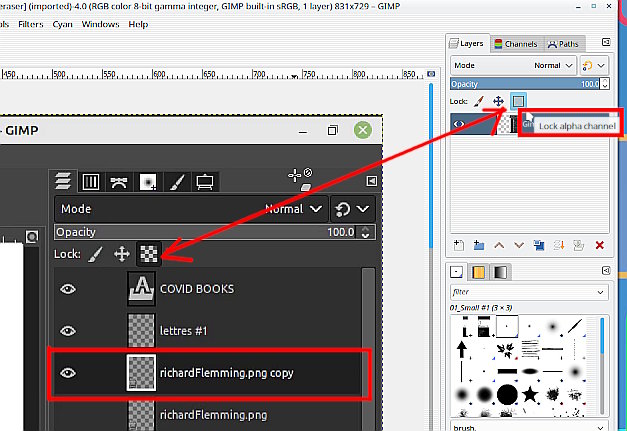Viewport: 627px width, 431px height.
Task: Click the zoom-on-resize icon at ruler corner
Action: tap(431, 74)
